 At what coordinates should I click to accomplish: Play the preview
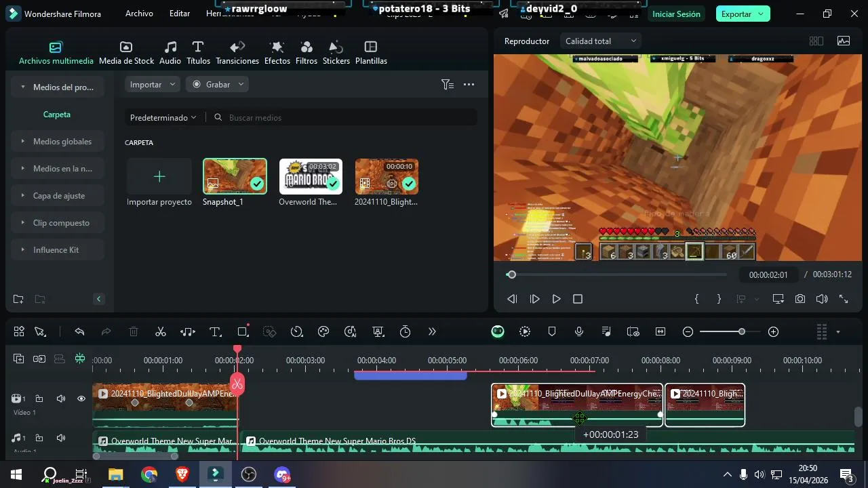point(557,299)
